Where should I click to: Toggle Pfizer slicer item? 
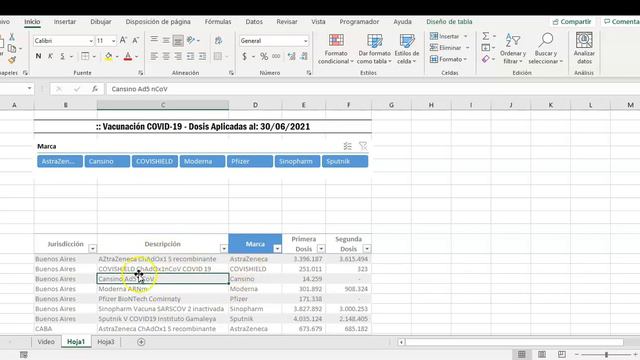(250, 161)
